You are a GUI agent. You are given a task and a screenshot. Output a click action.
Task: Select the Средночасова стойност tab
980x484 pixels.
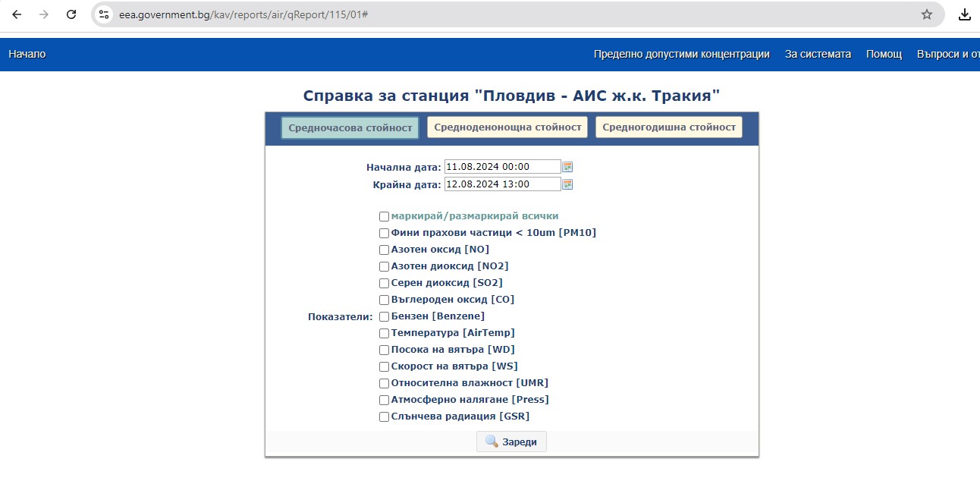click(x=350, y=127)
